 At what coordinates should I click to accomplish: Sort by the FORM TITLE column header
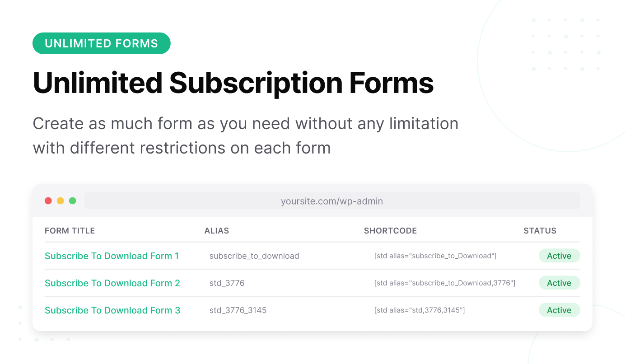click(x=70, y=231)
